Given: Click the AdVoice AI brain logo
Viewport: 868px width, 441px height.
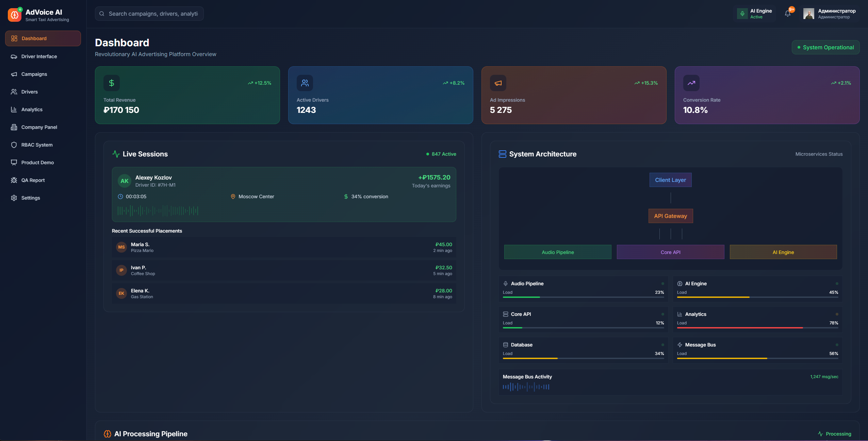Looking at the screenshot, I should (14, 15).
